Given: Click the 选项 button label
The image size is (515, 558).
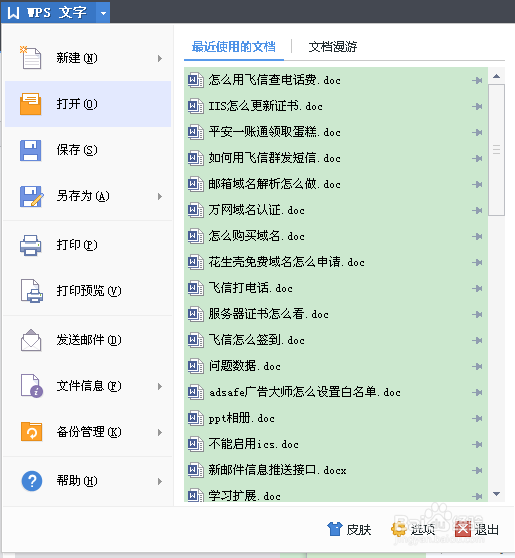Looking at the screenshot, I should click(423, 530).
